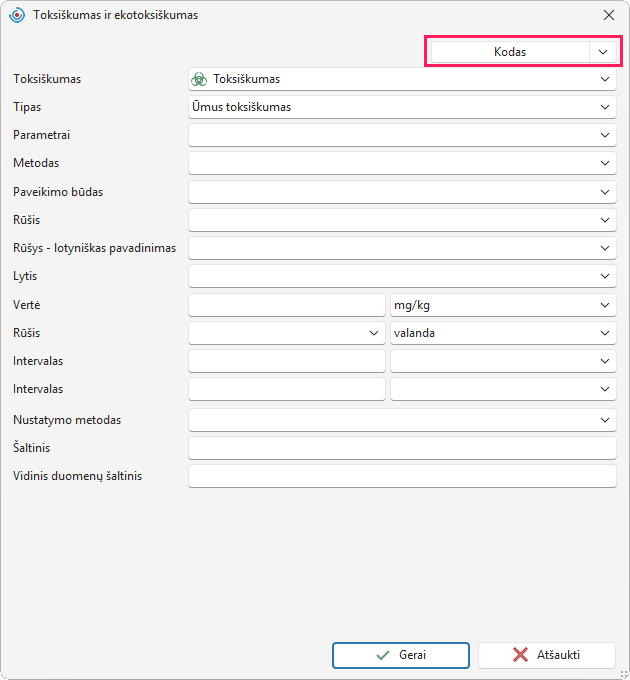630x680 pixels.
Task: Open the Kodas split-button arrow
Action: 603,52
